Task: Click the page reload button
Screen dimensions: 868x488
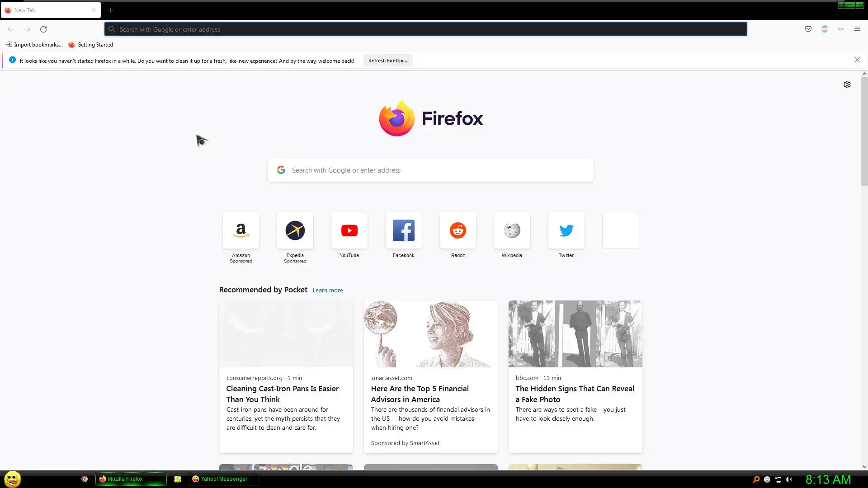Action: (43, 29)
